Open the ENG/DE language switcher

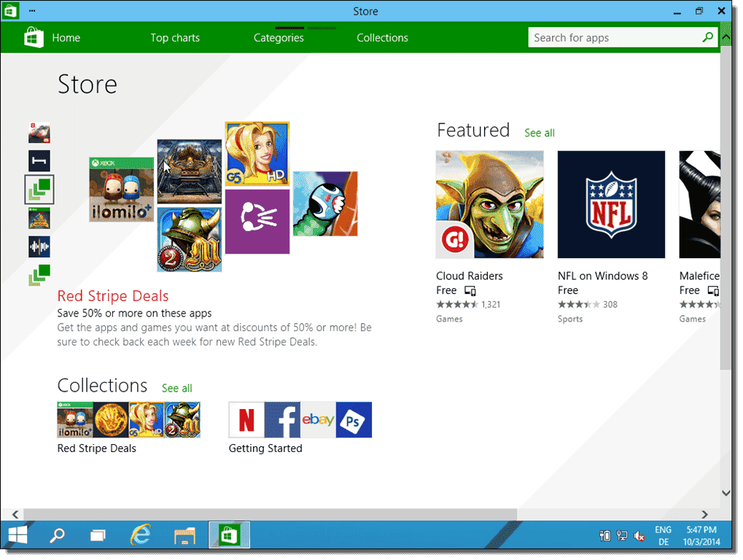663,536
